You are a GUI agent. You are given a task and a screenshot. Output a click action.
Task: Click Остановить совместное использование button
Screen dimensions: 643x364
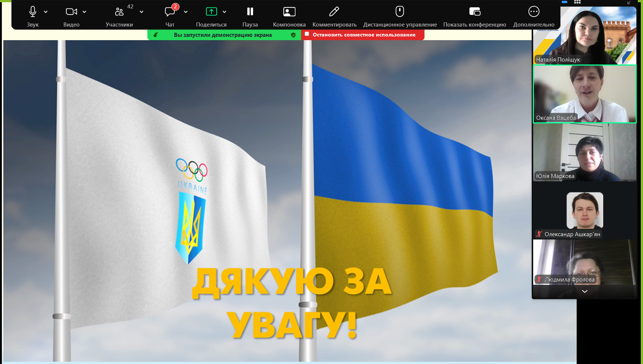pos(363,35)
